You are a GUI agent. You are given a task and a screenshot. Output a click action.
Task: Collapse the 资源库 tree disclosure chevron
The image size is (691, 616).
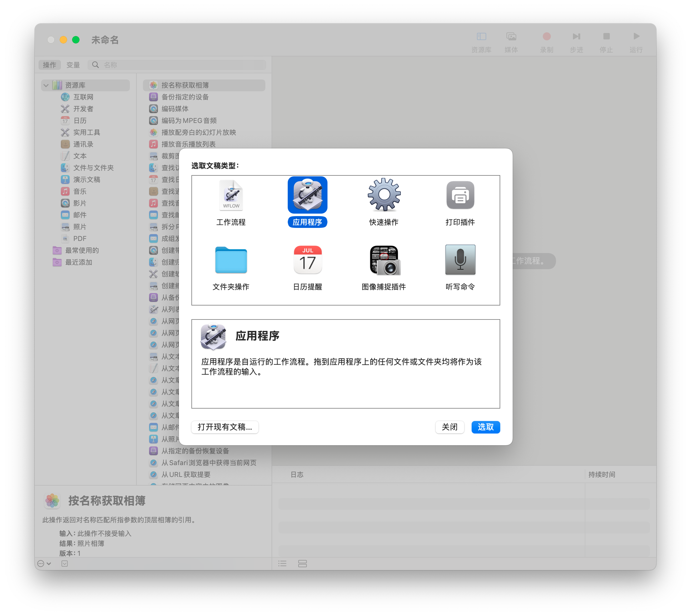46,85
